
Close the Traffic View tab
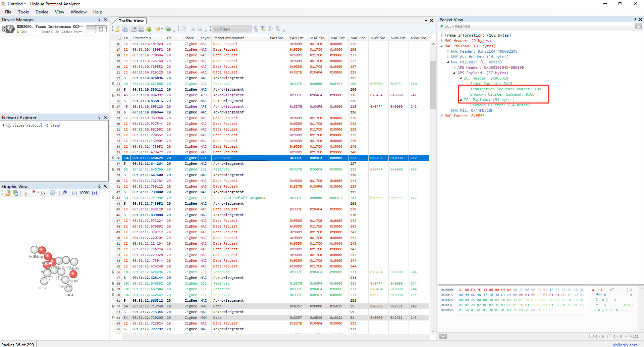(x=432, y=21)
